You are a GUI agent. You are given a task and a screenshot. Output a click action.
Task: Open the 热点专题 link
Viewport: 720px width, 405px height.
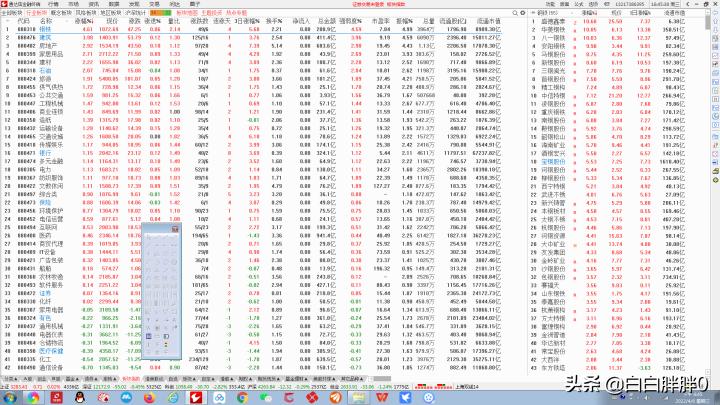(x=236, y=13)
